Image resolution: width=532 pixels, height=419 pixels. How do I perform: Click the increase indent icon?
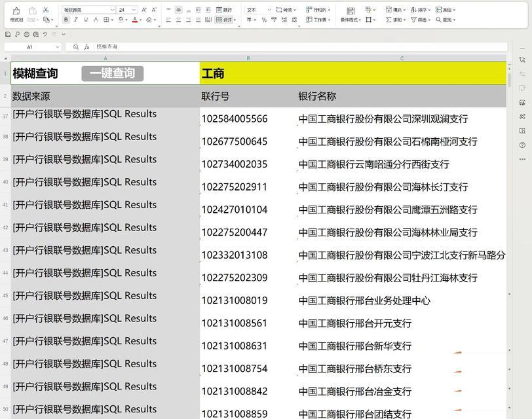[208, 10]
